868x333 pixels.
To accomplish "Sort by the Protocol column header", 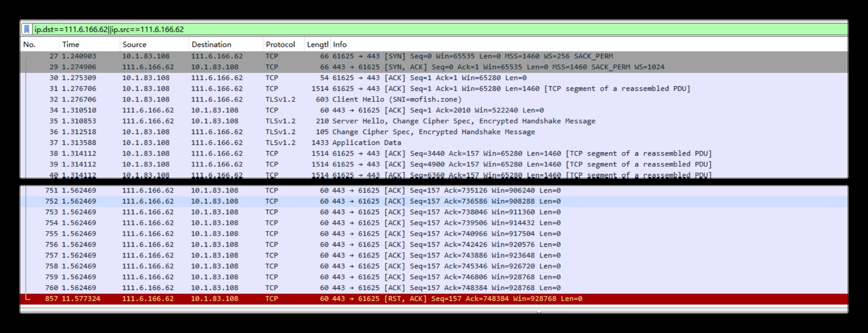I will 280,44.
